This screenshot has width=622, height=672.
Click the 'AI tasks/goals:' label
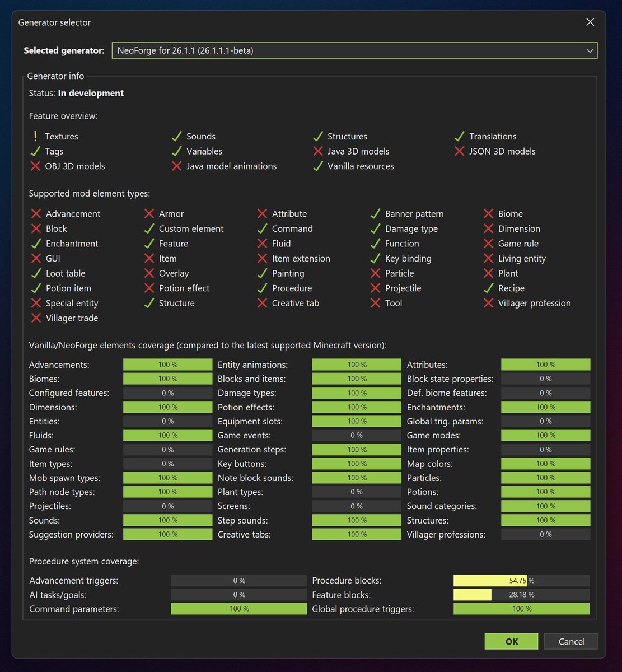click(x=58, y=595)
